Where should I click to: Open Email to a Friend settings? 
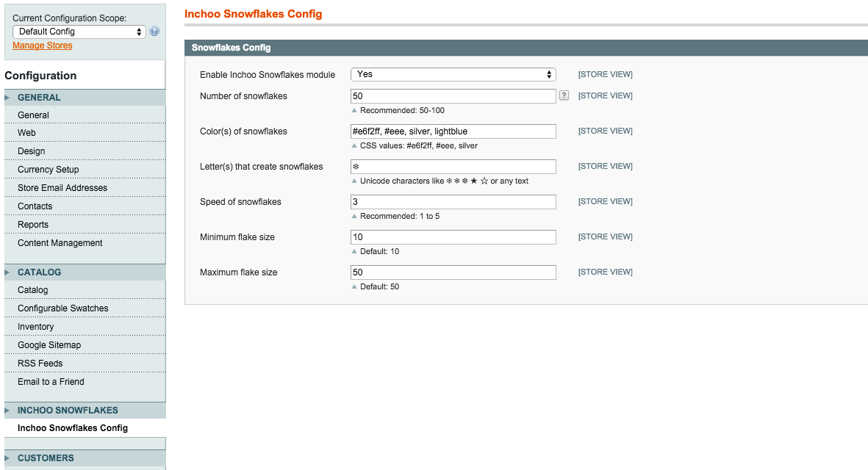[x=51, y=382]
